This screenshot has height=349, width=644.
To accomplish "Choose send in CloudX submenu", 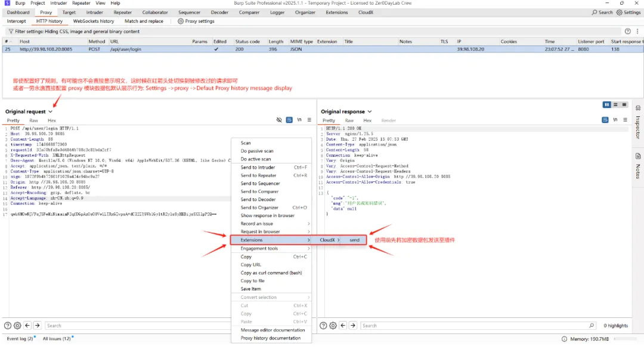I will point(354,240).
